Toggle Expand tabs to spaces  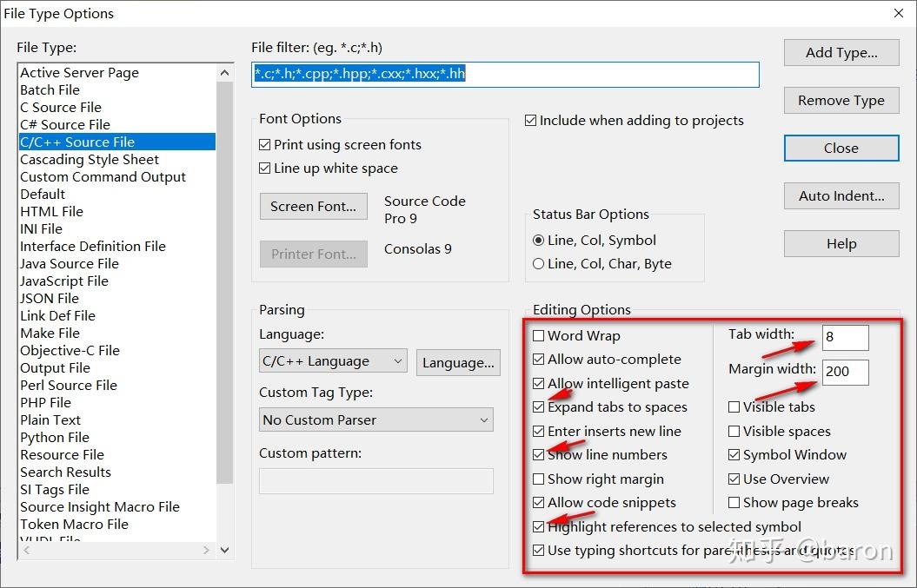click(x=540, y=407)
